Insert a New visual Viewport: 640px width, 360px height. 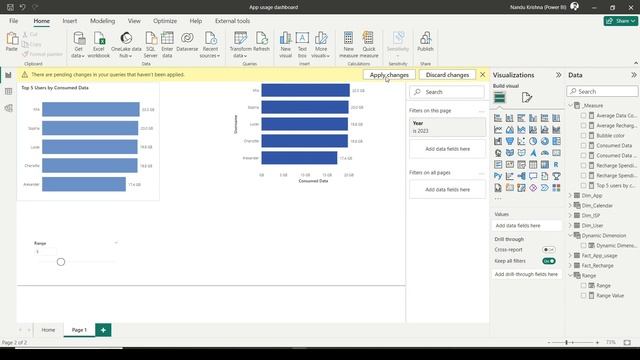click(285, 44)
